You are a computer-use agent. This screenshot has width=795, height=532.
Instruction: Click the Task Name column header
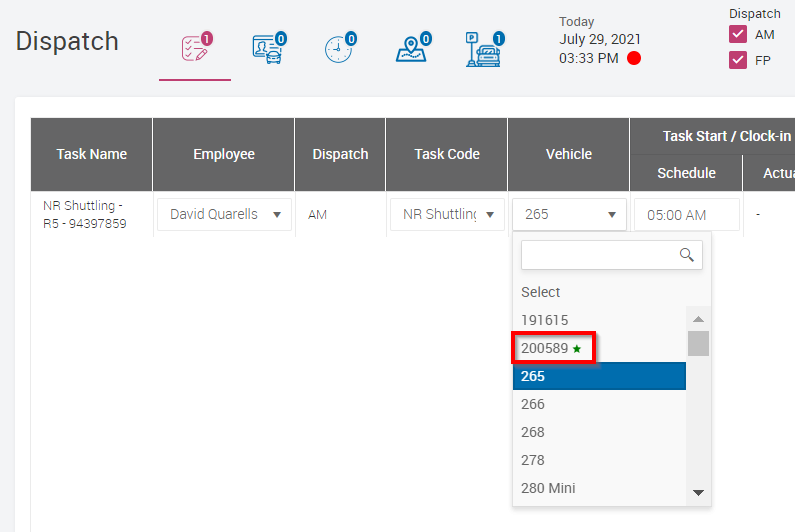[91, 154]
